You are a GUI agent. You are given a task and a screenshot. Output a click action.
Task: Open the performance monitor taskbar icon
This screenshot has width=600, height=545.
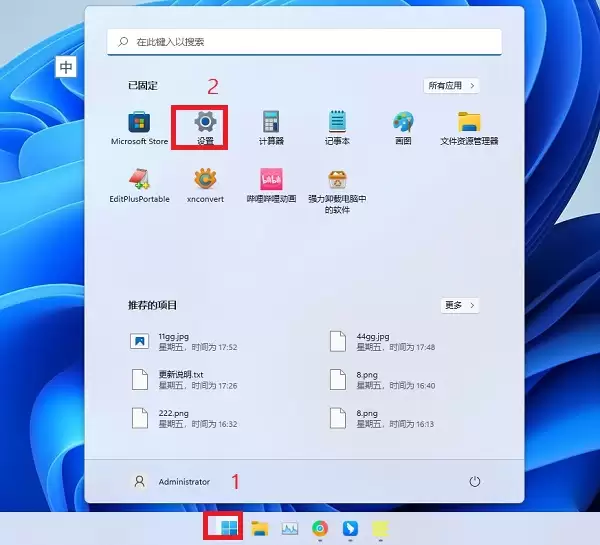point(290,529)
